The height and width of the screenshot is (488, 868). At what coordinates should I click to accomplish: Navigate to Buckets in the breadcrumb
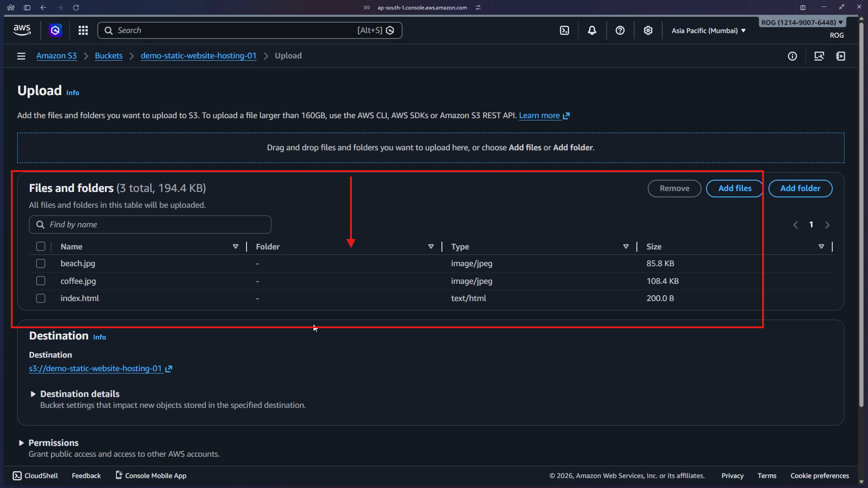pos(109,56)
